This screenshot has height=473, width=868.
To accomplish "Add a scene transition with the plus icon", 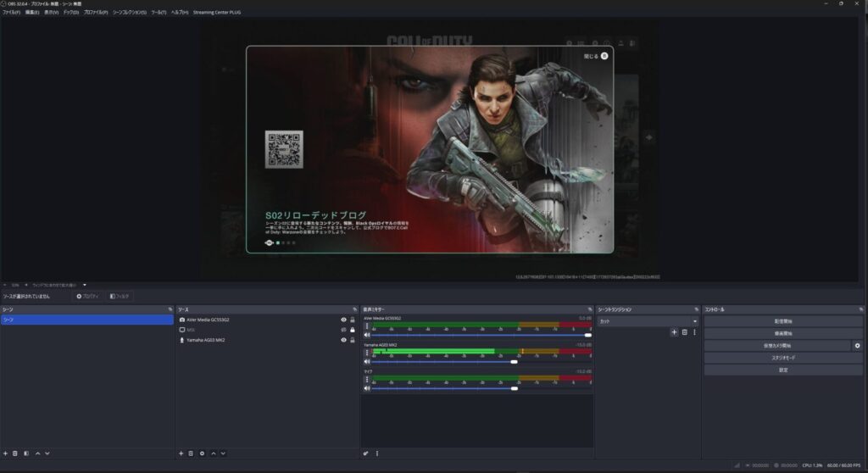I will [x=674, y=332].
